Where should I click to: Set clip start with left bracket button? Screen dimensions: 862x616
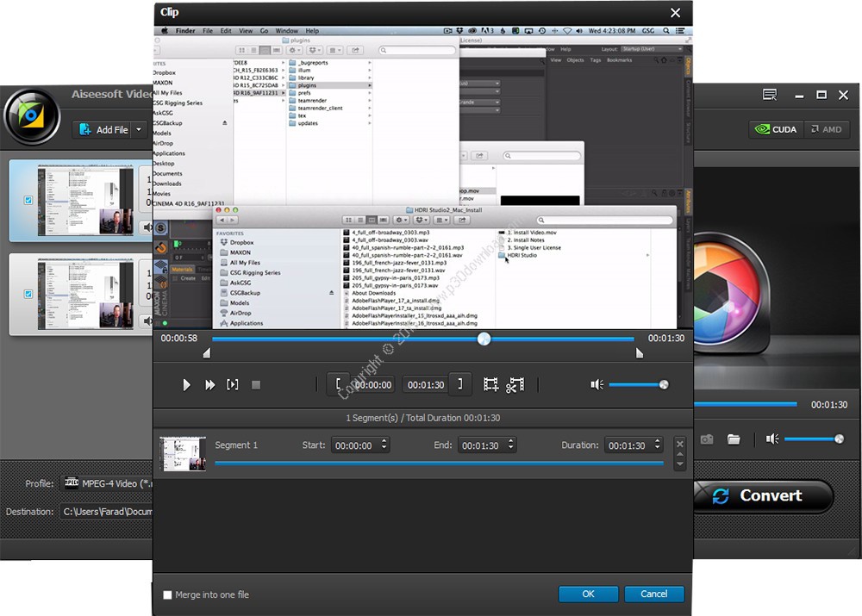338,384
